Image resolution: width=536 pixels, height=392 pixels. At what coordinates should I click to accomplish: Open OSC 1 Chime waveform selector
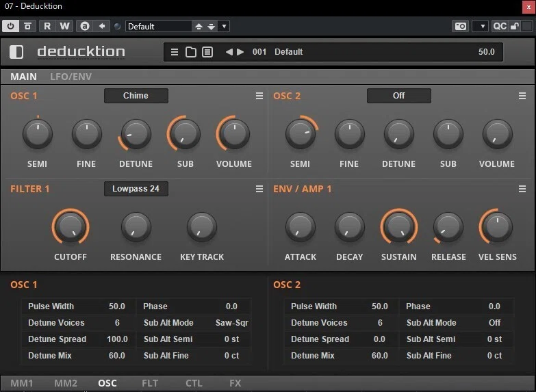tap(136, 96)
